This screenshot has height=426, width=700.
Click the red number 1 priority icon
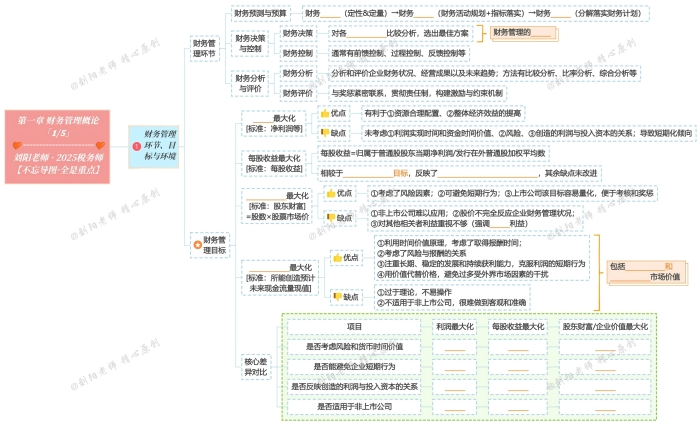pyautogui.click(x=137, y=146)
